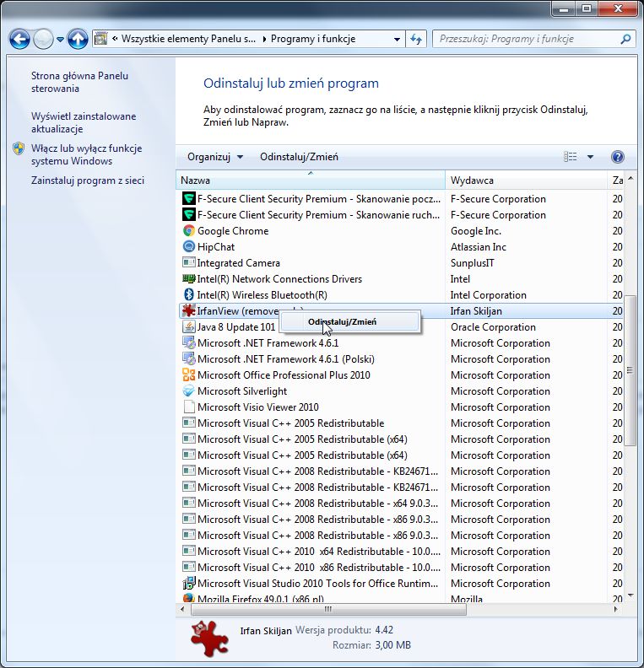Select Visual C++ 2008 Redistributable x64 9.0.3

pyautogui.click(x=318, y=504)
